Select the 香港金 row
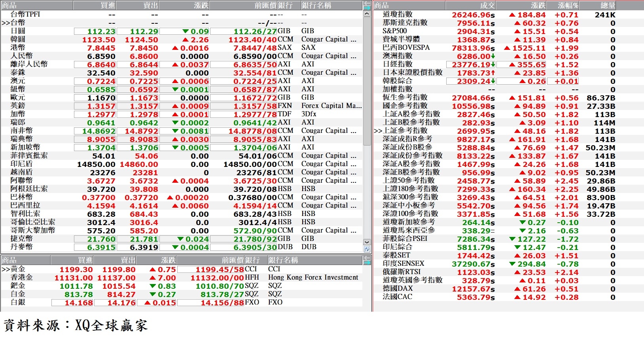Image resolution: width=644 pixels, height=337 pixels. point(182,277)
